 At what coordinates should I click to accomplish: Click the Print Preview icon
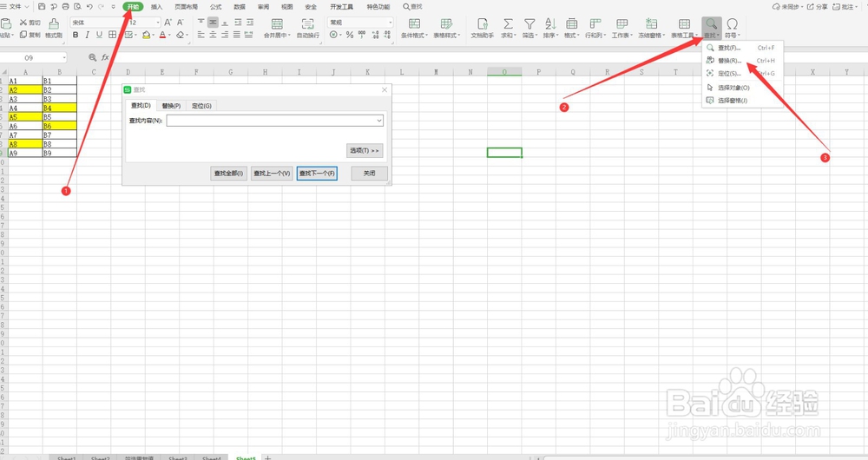pos(77,7)
